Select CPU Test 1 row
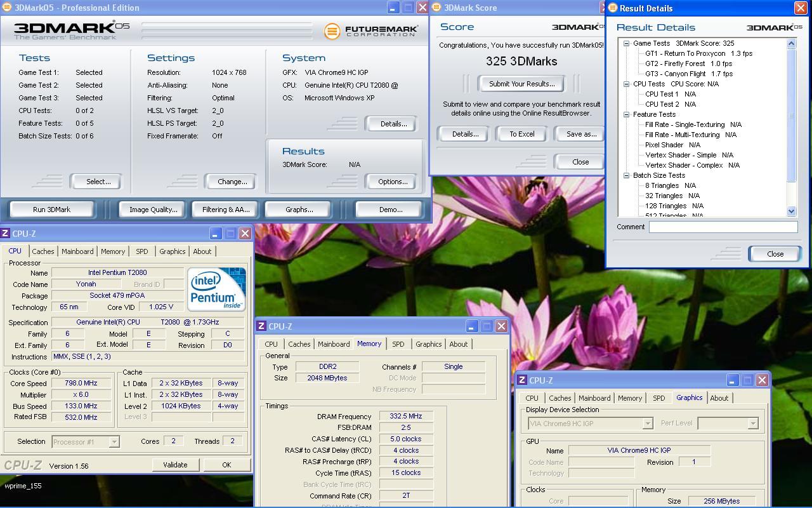Image resolution: width=812 pixels, height=508 pixels. click(671, 94)
